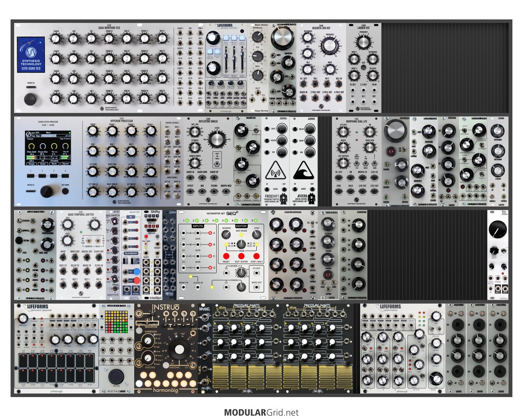The width and height of the screenshot is (523, 420).
Task: Select the Mode soft key on Hyperion screen
Action: click(54, 164)
